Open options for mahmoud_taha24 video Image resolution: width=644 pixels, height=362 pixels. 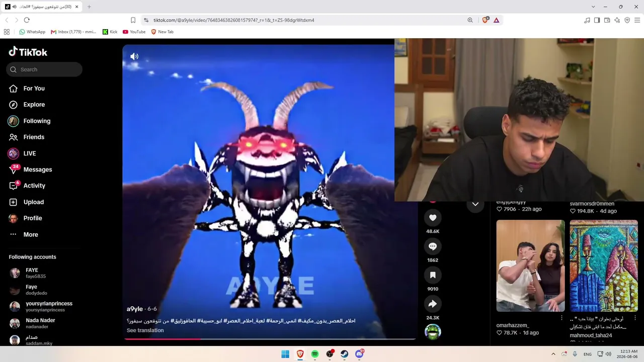coord(635,318)
